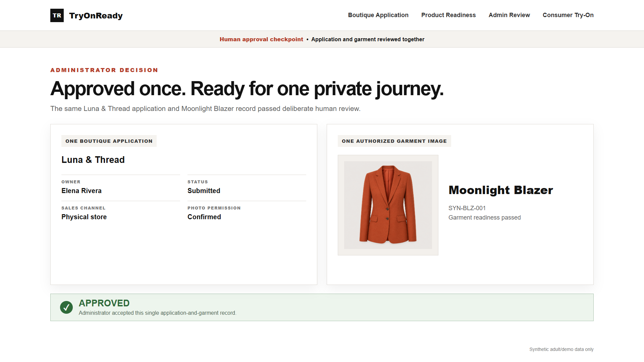Select the SYN-BLZ-001 product code

point(467,208)
